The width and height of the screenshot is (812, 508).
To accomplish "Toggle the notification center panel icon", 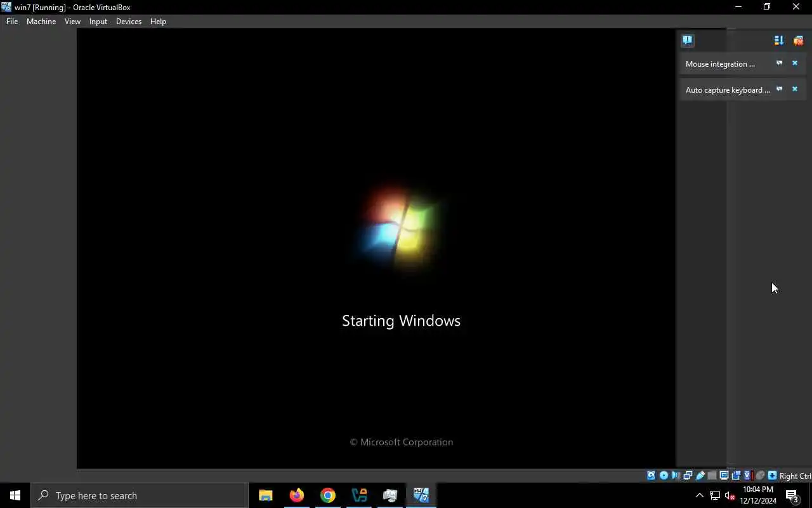I will click(x=688, y=40).
